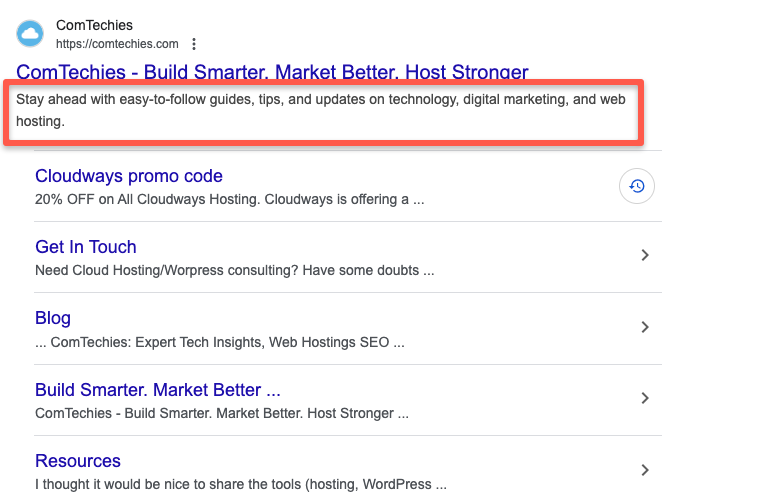
Task: Click the 'ComTechies: Expert Tech Insights' snippet
Action: [220, 342]
